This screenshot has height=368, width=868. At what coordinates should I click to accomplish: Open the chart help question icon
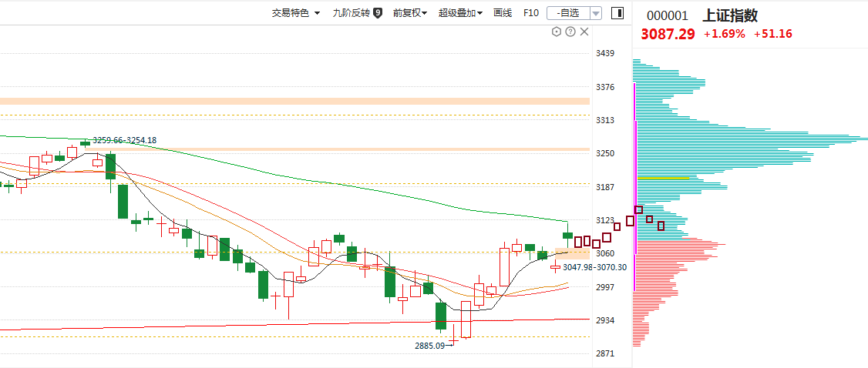coord(570,32)
